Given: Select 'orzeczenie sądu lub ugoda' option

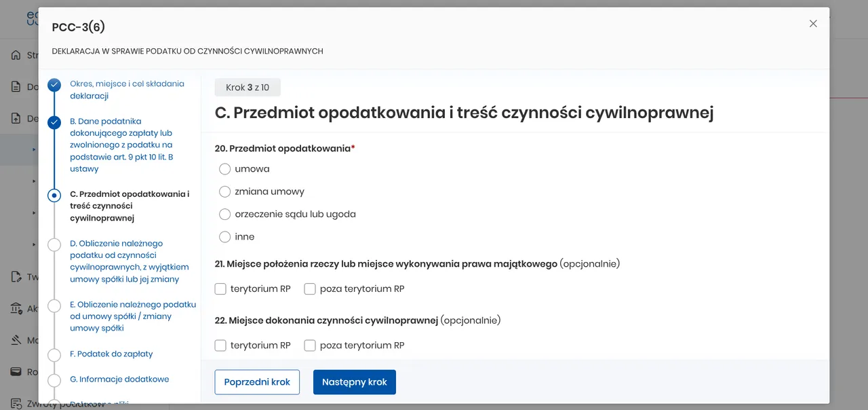Looking at the screenshot, I should tap(225, 215).
